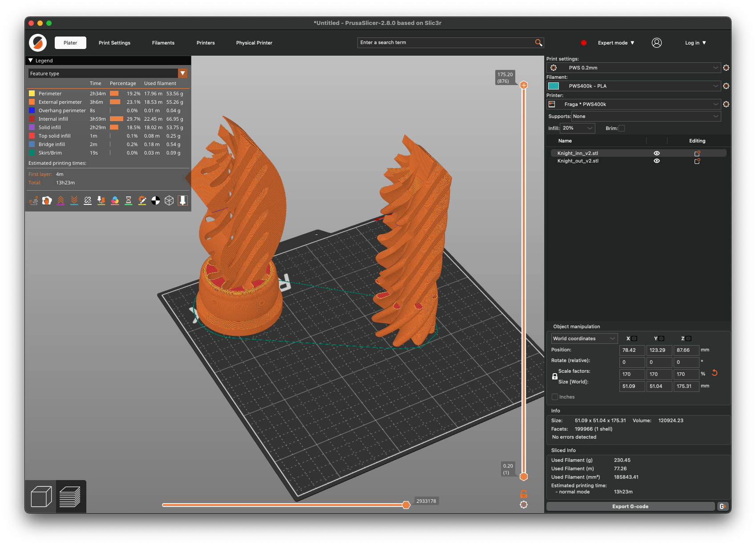Click the vertical slider settings cog
The width and height of the screenshot is (756, 546).
524,505
